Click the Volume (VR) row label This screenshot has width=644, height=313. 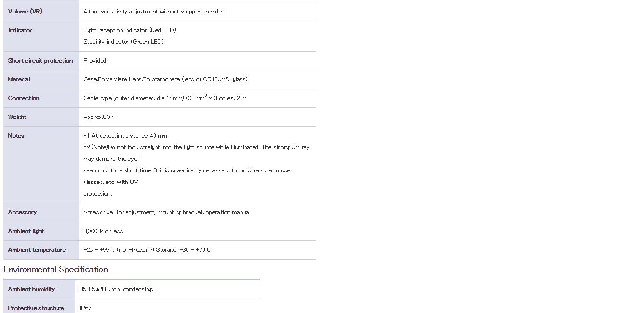tap(25, 11)
